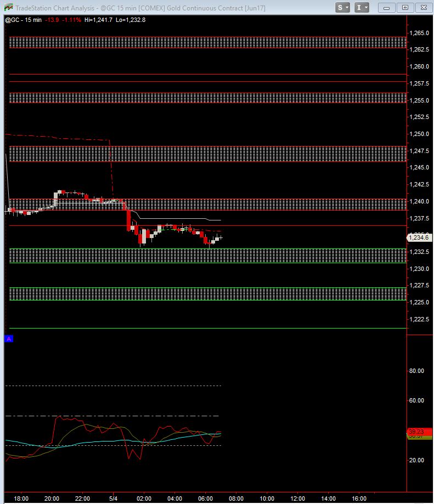Click the 1,222.5 price axis label

click(419, 319)
